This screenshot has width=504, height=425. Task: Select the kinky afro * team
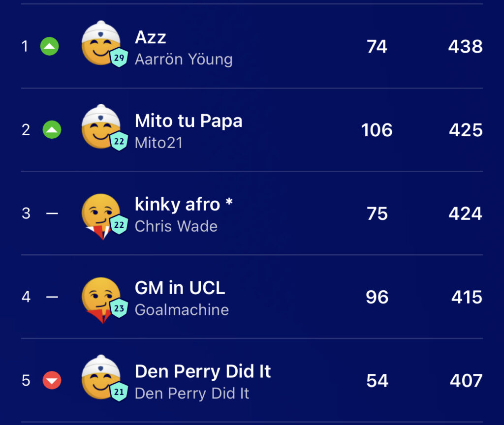click(184, 204)
